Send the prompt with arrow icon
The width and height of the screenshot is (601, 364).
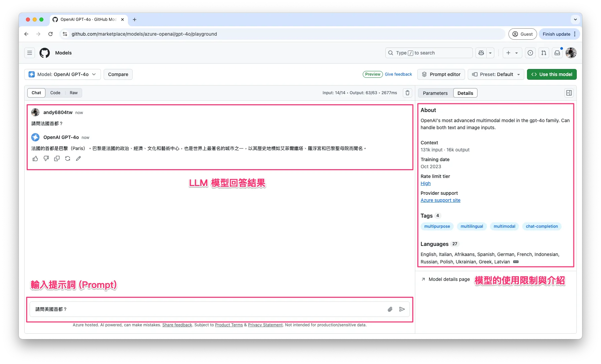[402, 309]
